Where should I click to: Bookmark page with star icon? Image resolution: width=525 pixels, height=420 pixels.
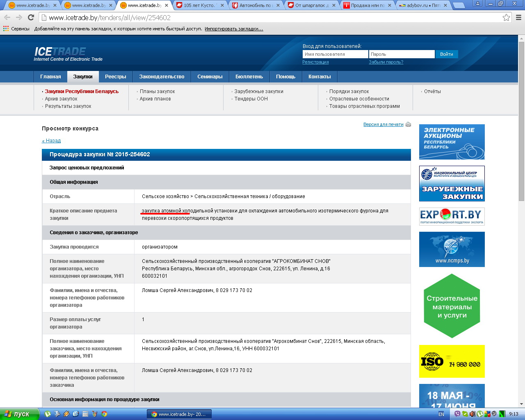click(x=506, y=18)
